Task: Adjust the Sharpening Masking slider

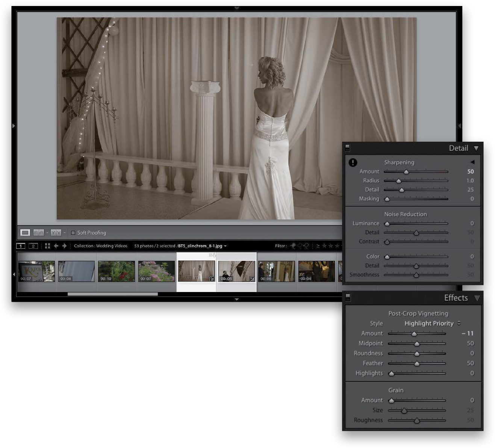Action: [x=416, y=199]
